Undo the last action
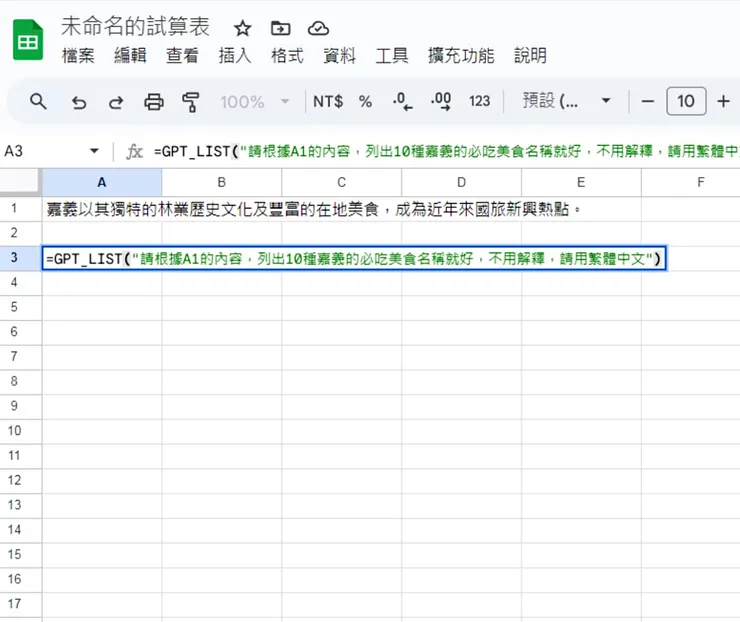Image resolution: width=740 pixels, height=622 pixels. 79,102
